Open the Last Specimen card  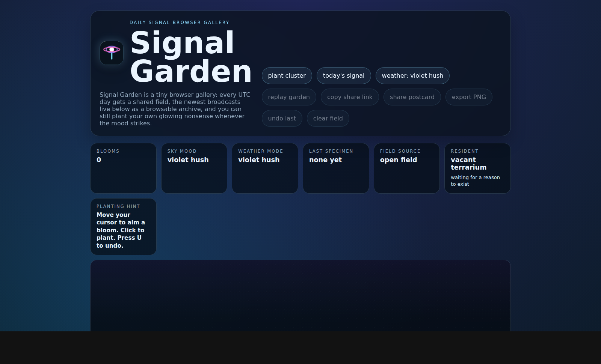[x=336, y=168]
